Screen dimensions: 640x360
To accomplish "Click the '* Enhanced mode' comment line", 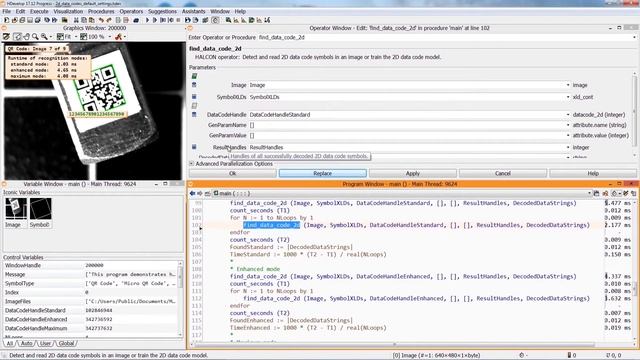I will (x=256, y=269).
